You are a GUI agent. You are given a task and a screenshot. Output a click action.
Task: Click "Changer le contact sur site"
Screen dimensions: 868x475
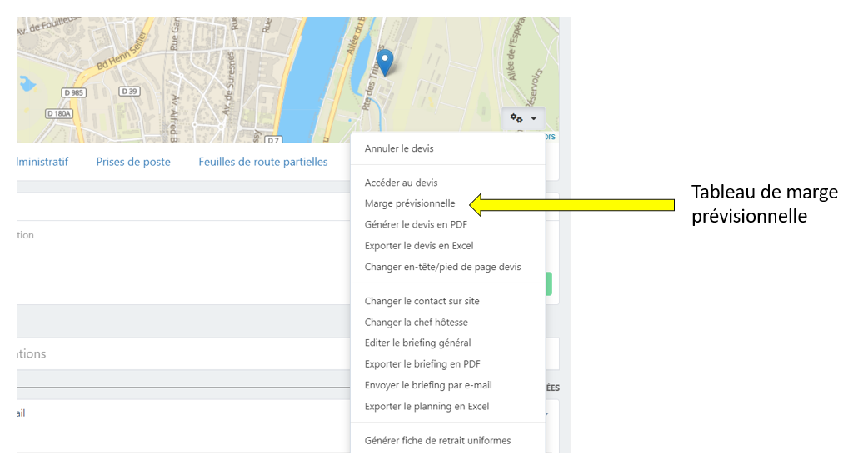pos(422,301)
